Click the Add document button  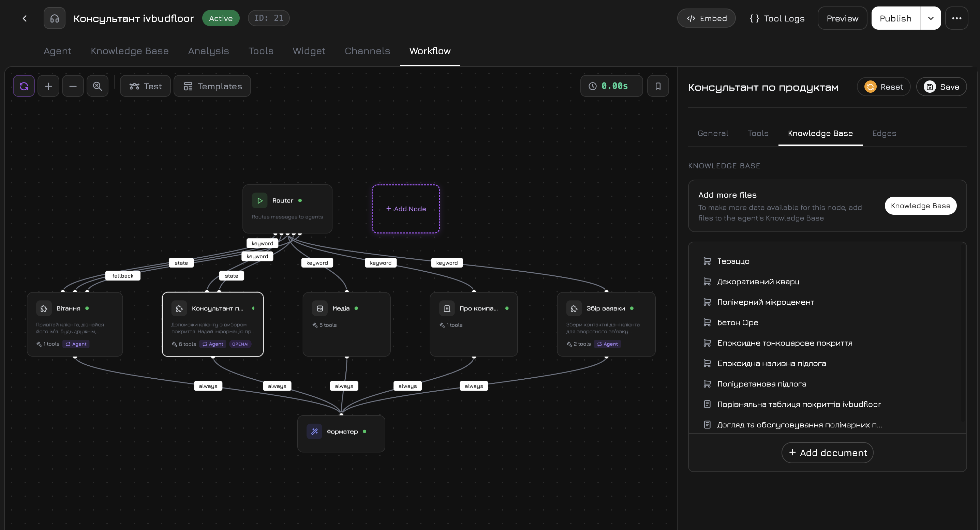coord(827,452)
